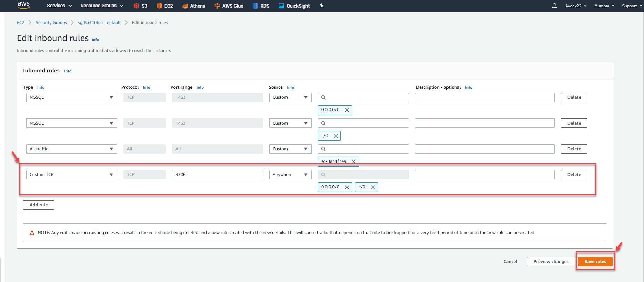Remove ::/0 from the Custom TCP rule

coord(373,187)
